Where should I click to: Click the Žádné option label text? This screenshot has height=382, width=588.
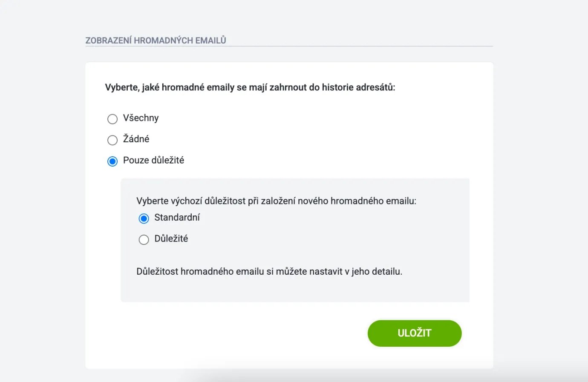pos(136,139)
